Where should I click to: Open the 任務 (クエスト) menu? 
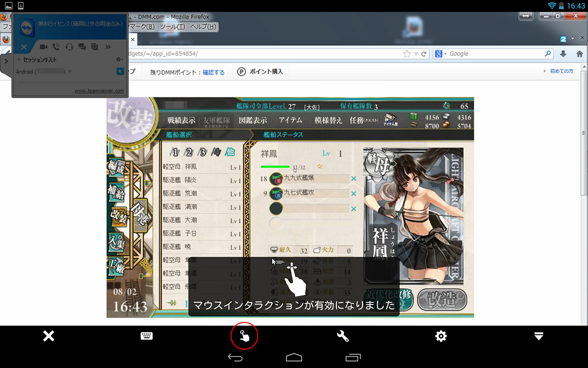364,121
